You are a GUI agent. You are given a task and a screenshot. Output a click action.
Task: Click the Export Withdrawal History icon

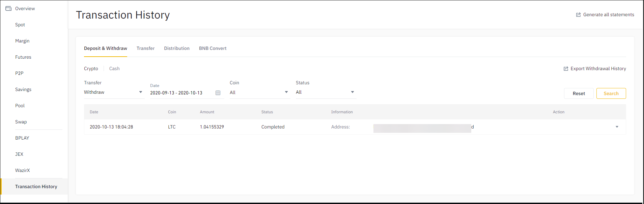point(566,69)
